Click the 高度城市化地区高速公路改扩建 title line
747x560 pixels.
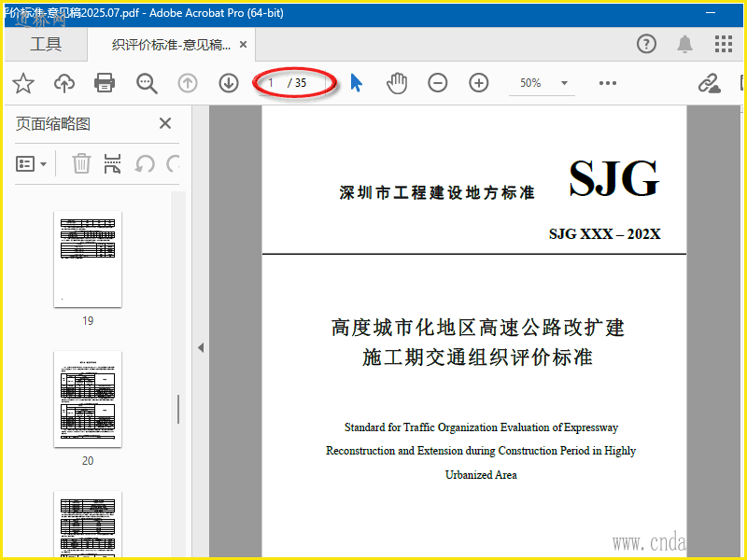pyautogui.click(x=478, y=328)
